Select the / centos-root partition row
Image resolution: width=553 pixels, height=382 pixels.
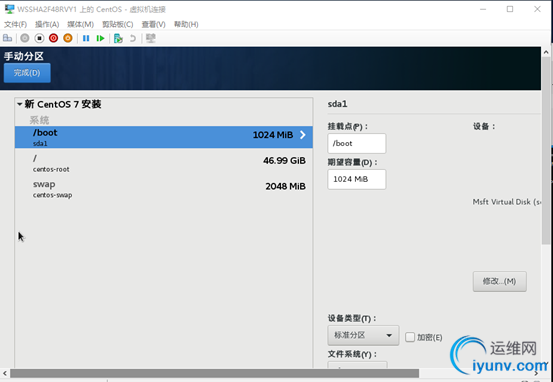tap(164, 163)
